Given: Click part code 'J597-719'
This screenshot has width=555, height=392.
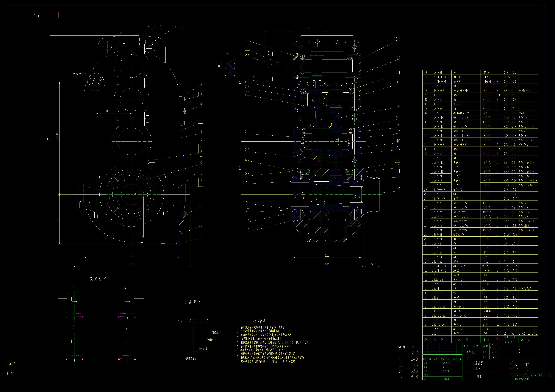Looking at the screenshot, I should coord(438,118).
